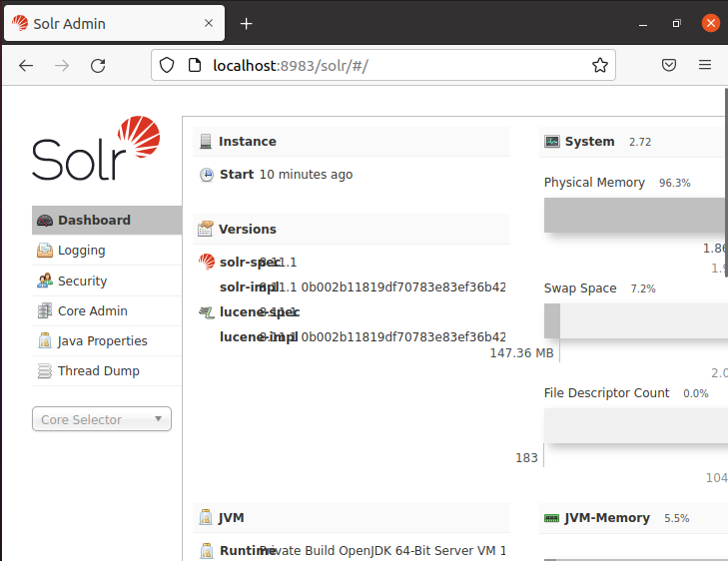Open Core Admin

click(107, 310)
